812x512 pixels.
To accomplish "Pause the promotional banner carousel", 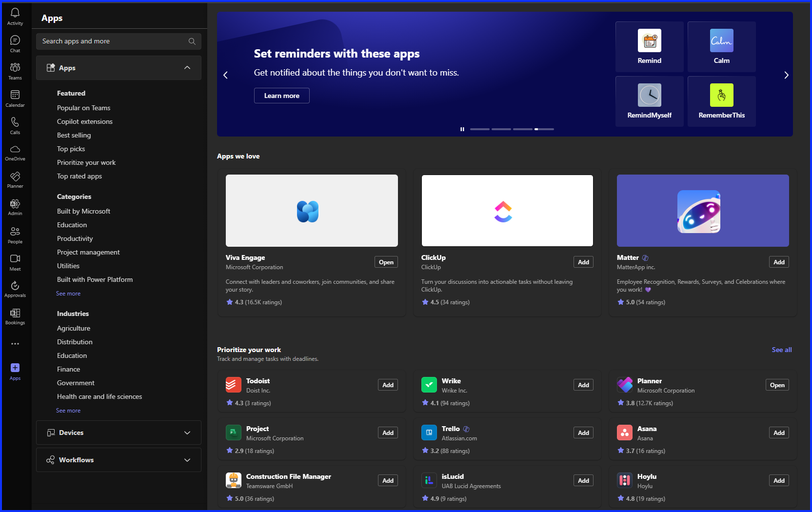I will click(x=462, y=129).
